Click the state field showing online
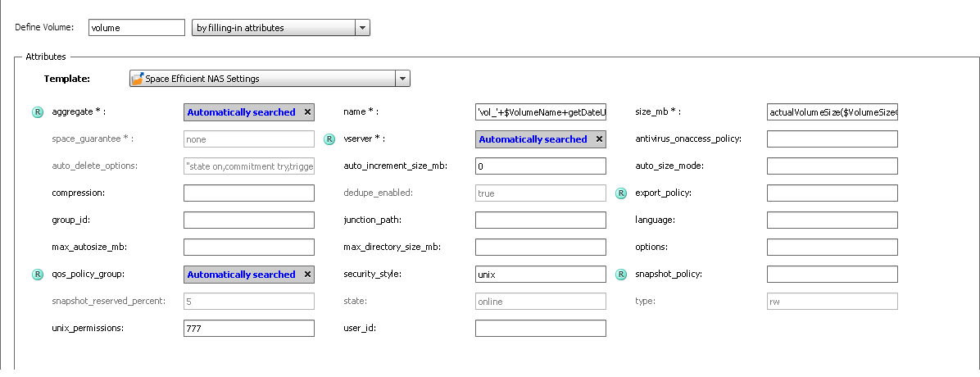Image resolution: width=980 pixels, height=377 pixels. (x=541, y=302)
